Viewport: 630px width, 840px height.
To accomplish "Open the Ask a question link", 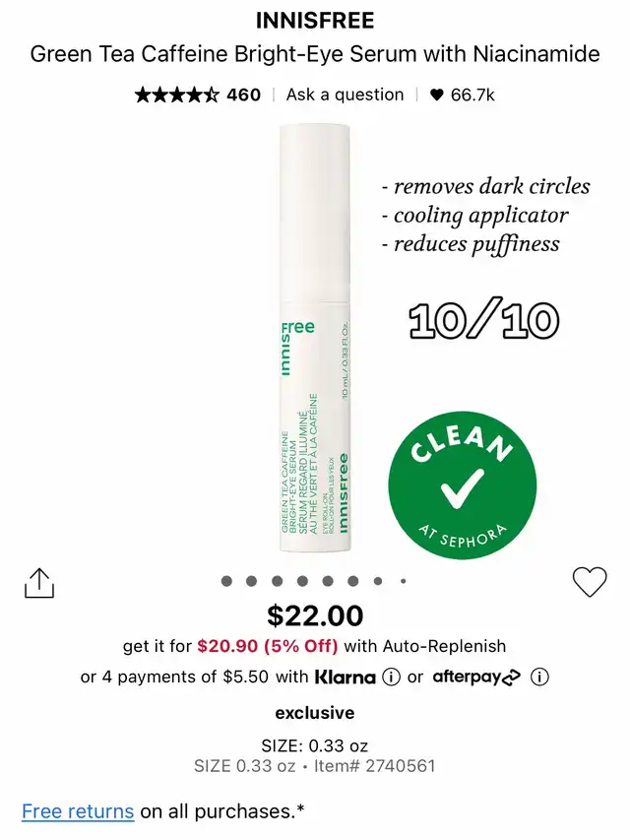I will (x=345, y=95).
